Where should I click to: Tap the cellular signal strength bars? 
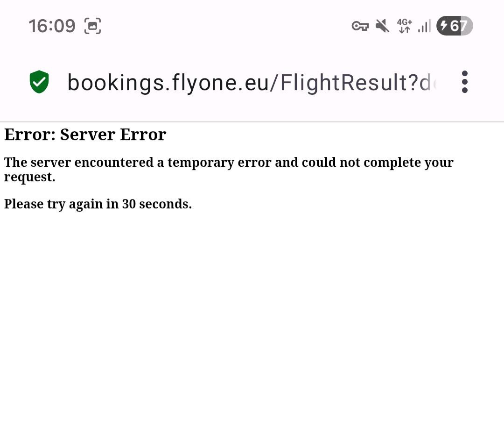click(x=424, y=26)
